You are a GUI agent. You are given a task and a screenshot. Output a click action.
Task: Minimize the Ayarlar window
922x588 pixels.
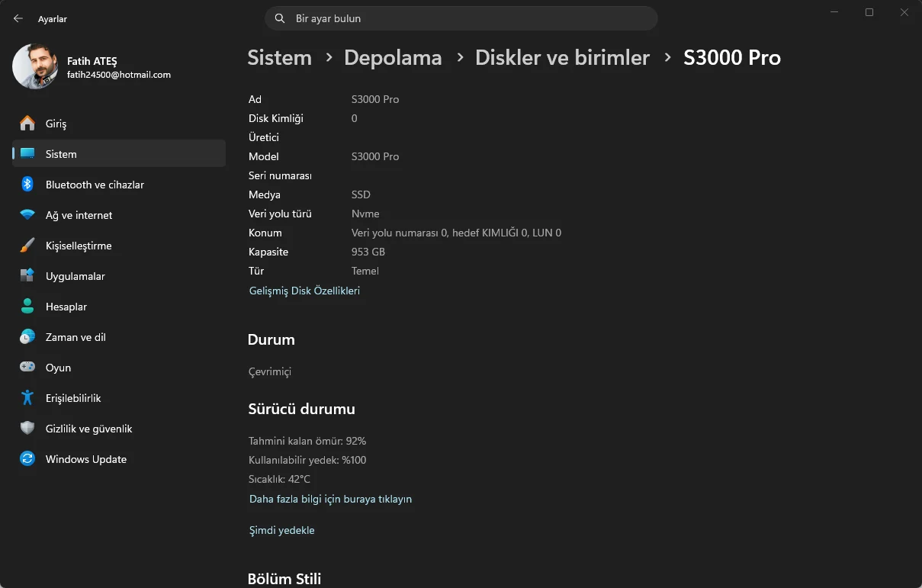click(x=834, y=12)
